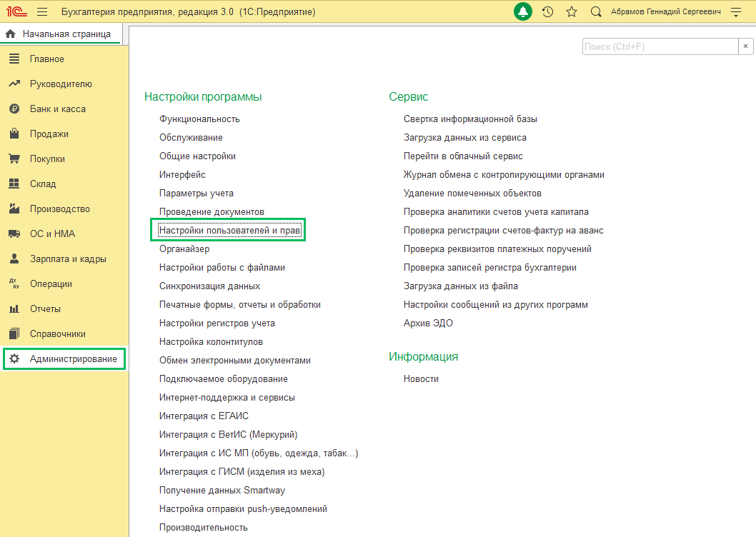Open the Склад section

(x=43, y=184)
